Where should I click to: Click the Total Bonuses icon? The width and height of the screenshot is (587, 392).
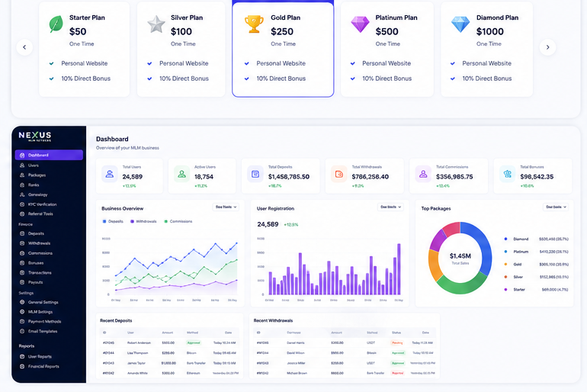click(507, 174)
